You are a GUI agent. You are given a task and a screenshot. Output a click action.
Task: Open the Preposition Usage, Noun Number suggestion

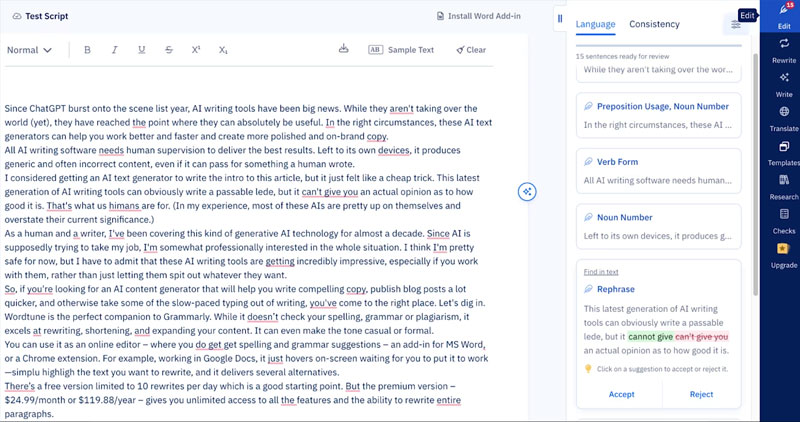659,115
